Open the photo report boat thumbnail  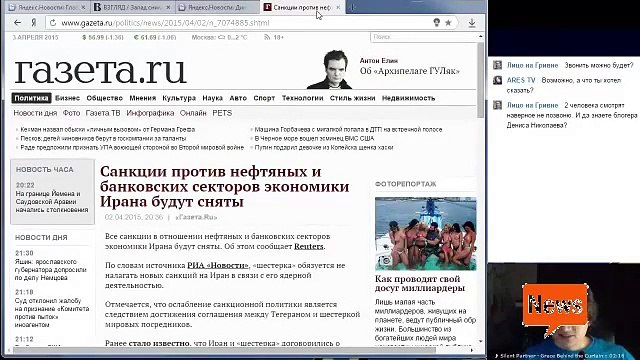pos(425,233)
